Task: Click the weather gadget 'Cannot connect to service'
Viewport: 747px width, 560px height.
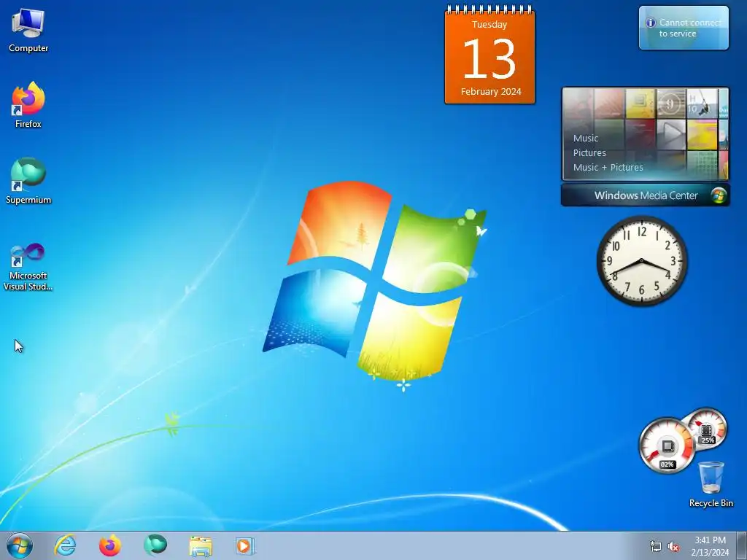Action: (684, 28)
